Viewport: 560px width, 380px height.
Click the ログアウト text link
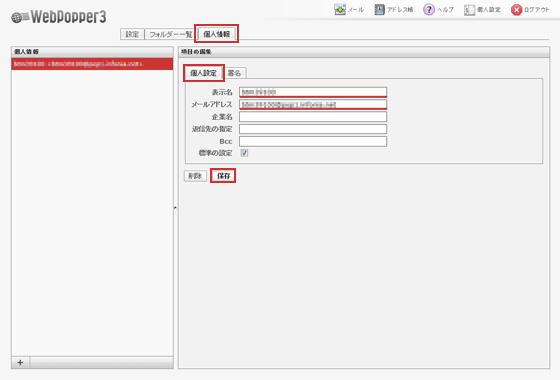point(536,10)
